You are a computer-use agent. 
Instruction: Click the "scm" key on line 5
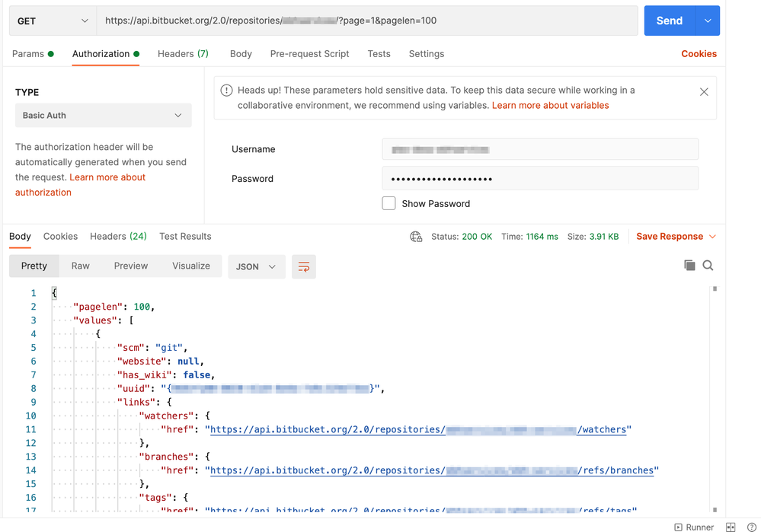click(131, 348)
